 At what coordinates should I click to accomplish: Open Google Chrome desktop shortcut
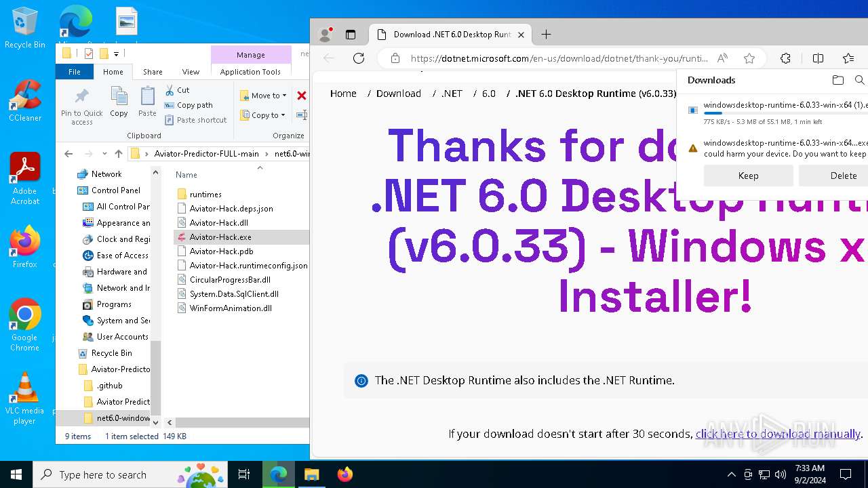click(x=25, y=325)
